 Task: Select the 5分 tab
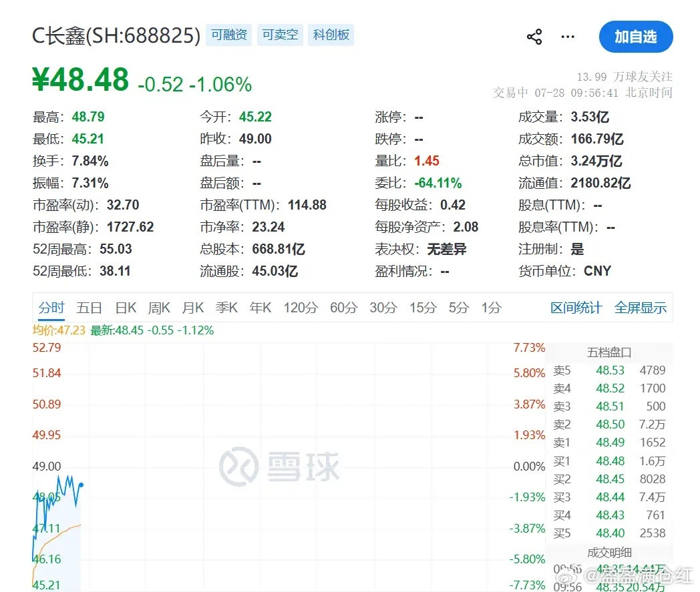coord(459,308)
